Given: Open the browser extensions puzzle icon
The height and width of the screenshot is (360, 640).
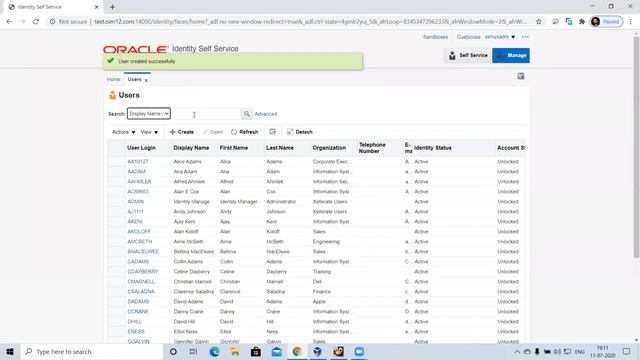Looking at the screenshot, I should pyautogui.click(x=582, y=22).
